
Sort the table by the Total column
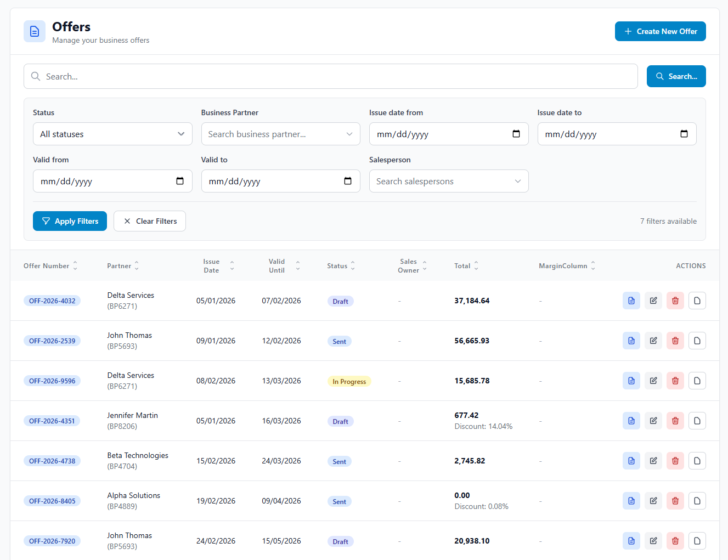click(x=466, y=265)
